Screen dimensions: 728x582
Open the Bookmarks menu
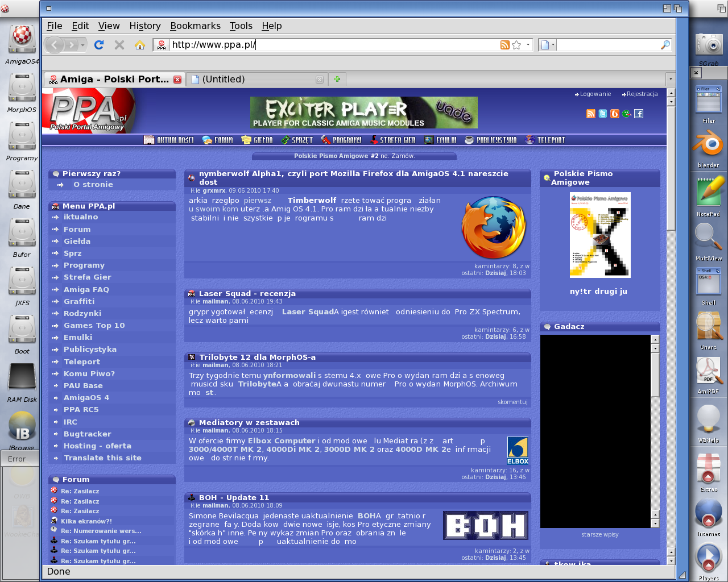pyautogui.click(x=195, y=26)
